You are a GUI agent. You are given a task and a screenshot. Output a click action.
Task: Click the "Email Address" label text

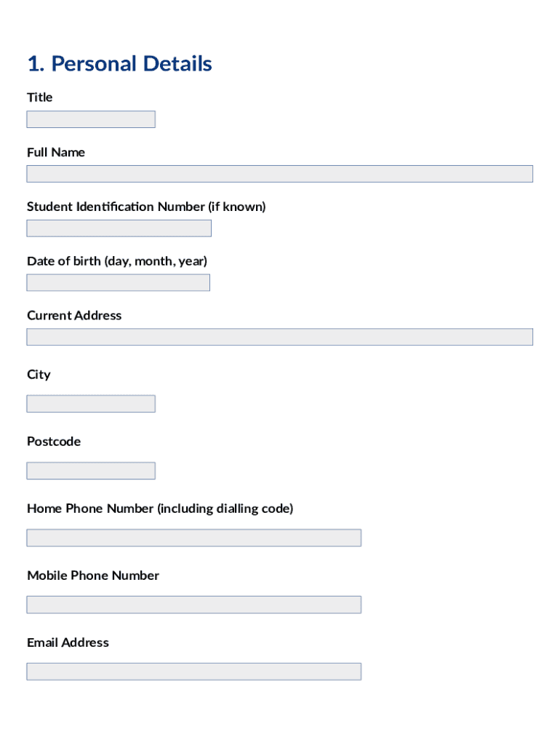68,642
